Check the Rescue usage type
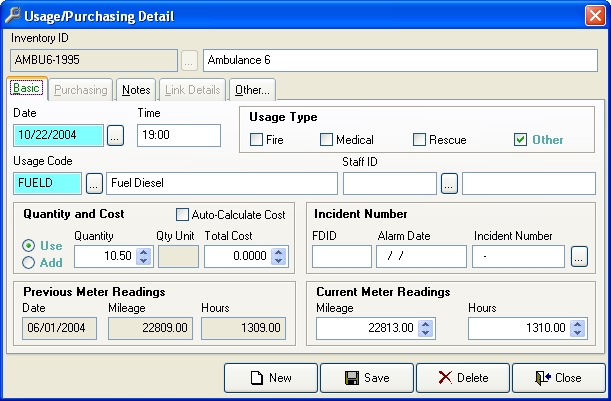 (419, 140)
